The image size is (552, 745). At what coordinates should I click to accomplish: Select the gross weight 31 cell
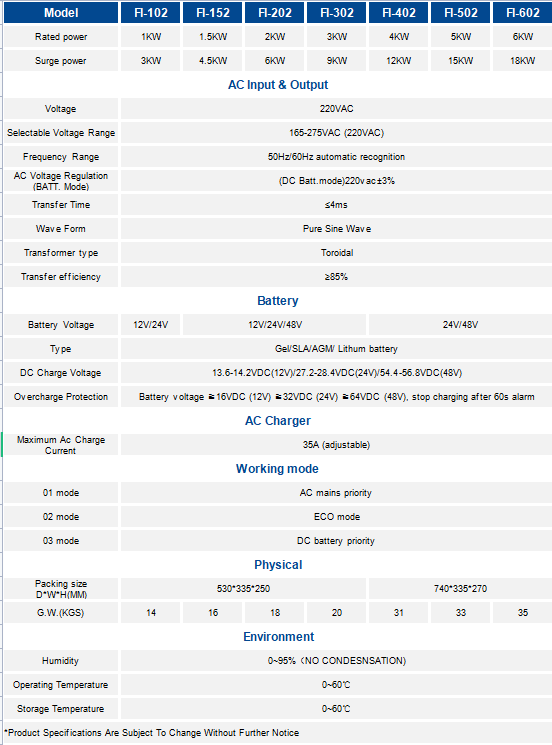click(x=399, y=612)
